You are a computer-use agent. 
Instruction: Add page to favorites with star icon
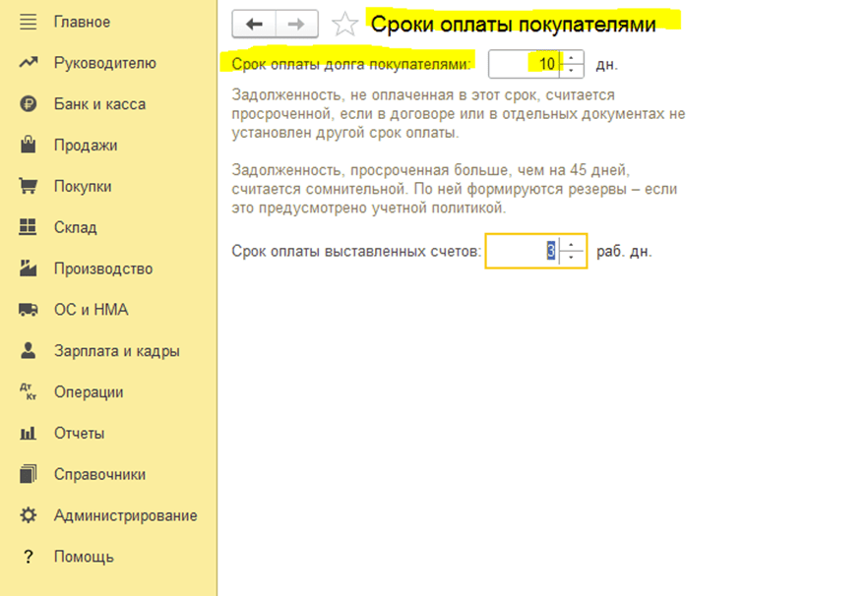pos(344,24)
